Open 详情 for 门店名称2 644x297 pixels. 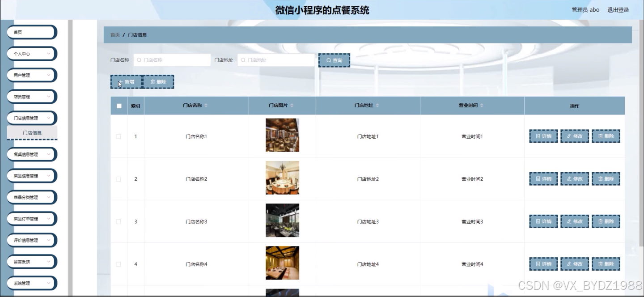point(543,179)
